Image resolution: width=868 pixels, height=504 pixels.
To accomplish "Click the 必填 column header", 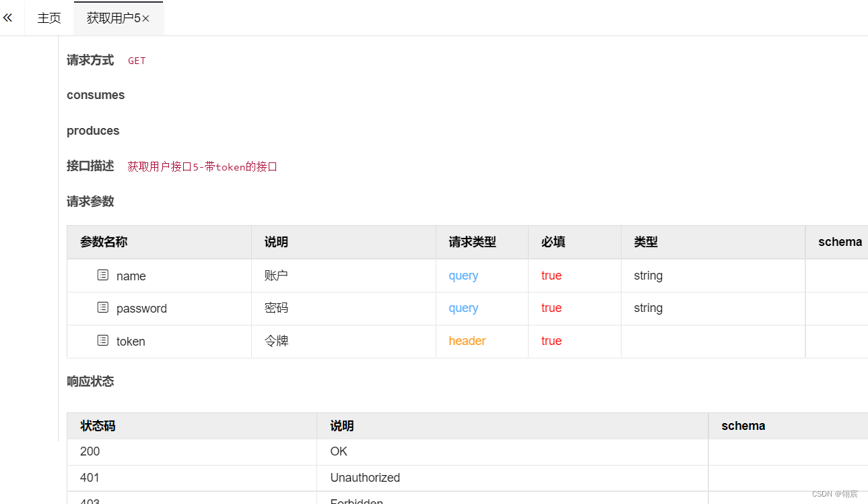I will 553,242.
